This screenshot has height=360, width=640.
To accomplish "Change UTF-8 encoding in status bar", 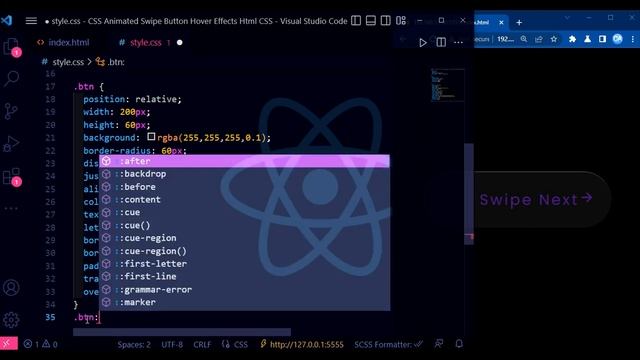I will [x=172, y=345].
